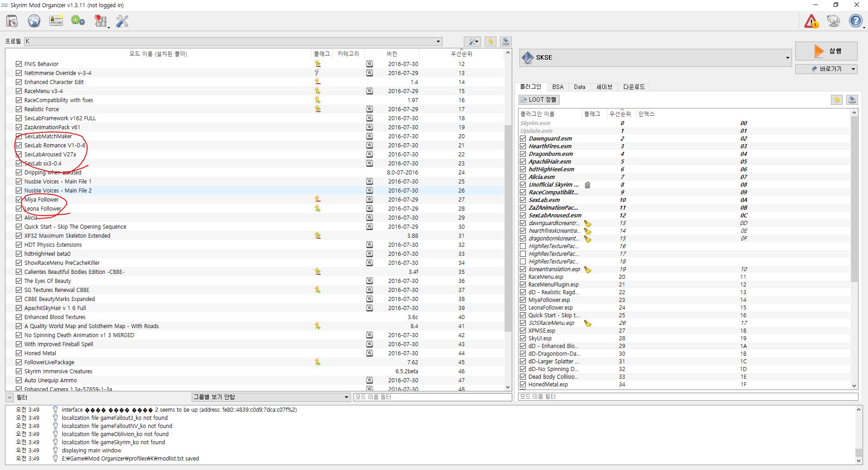Click the flag icon on FNIS Behavior row

coord(318,64)
